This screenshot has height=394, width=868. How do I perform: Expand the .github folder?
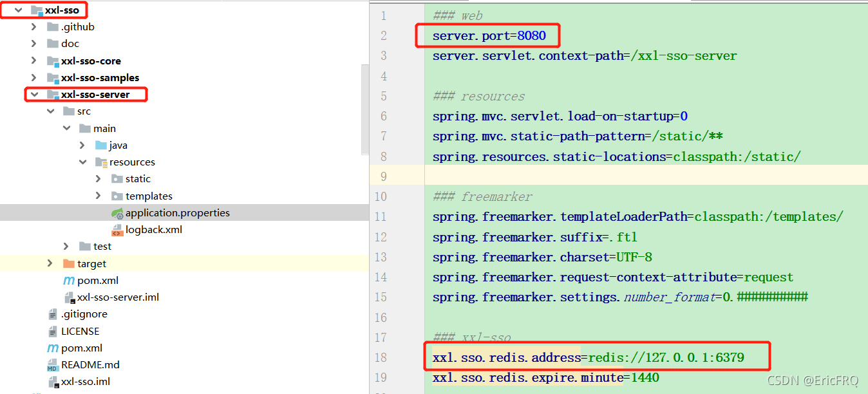[x=34, y=27]
